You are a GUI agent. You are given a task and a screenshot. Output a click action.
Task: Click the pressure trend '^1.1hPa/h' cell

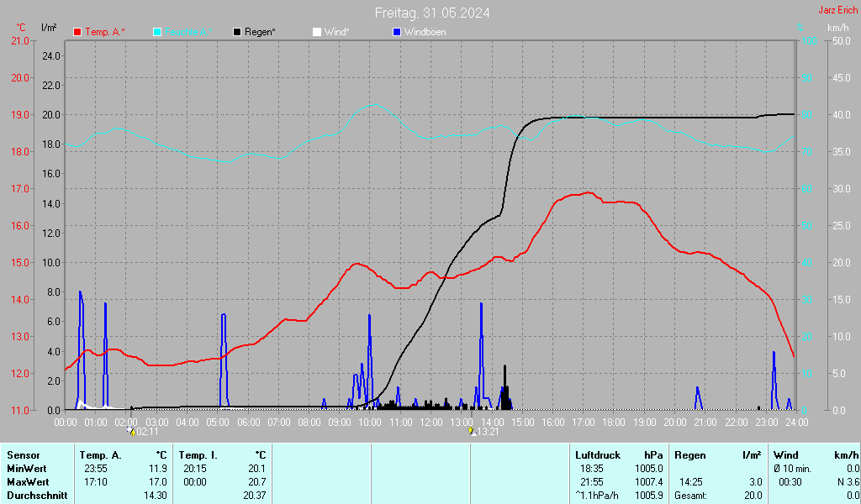coord(597,496)
